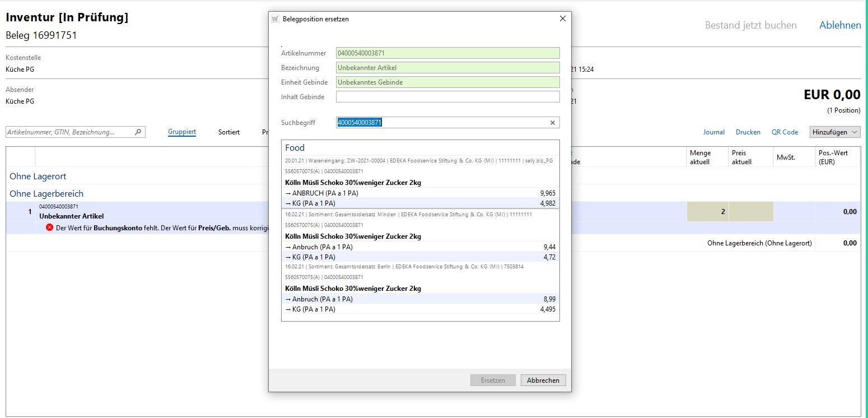
Task: Select ANBRUCH entry priced 9,965
Action: coord(420,193)
